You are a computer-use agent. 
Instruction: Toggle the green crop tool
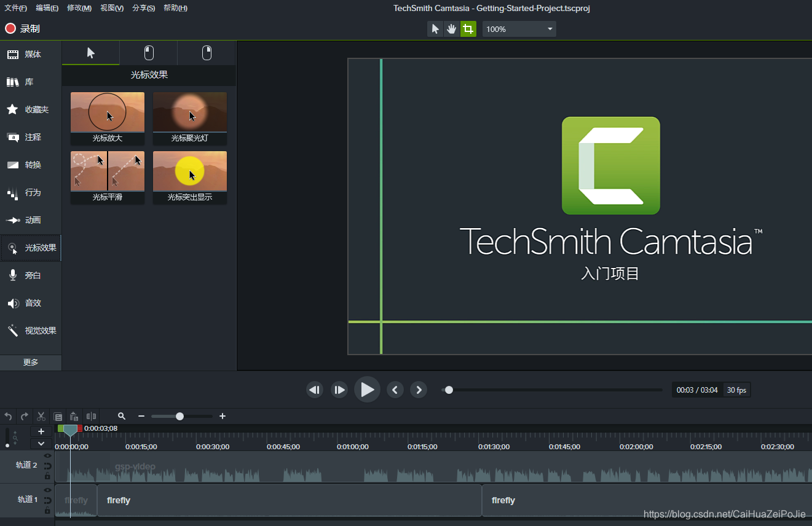pos(468,29)
